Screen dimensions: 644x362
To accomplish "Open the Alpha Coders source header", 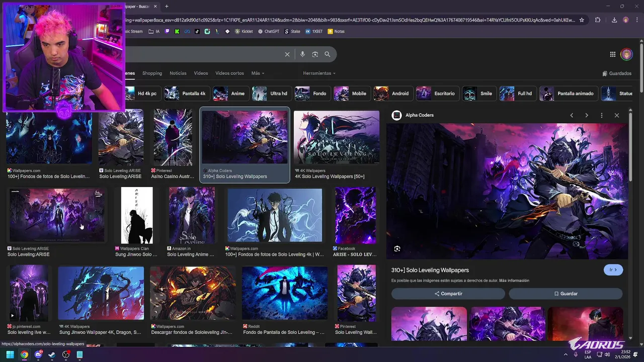I will pyautogui.click(x=413, y=115).
